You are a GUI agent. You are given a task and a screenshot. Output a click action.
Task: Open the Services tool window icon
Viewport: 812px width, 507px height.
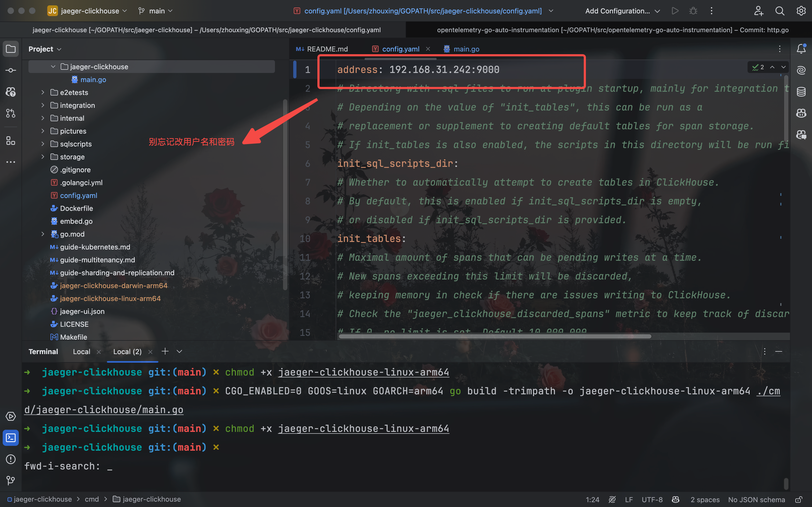point(11,416)
